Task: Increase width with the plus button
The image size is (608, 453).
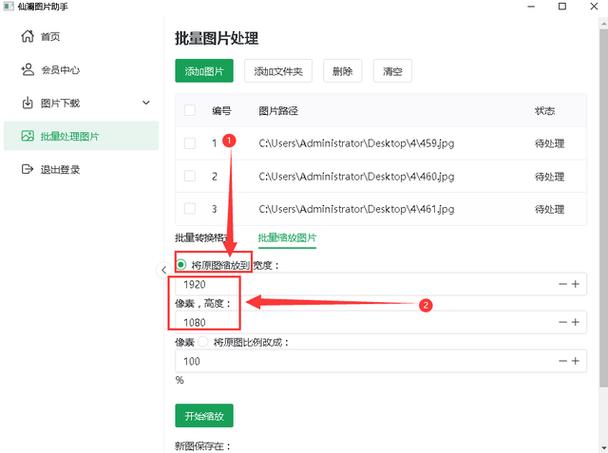Action: click(575, 284)
